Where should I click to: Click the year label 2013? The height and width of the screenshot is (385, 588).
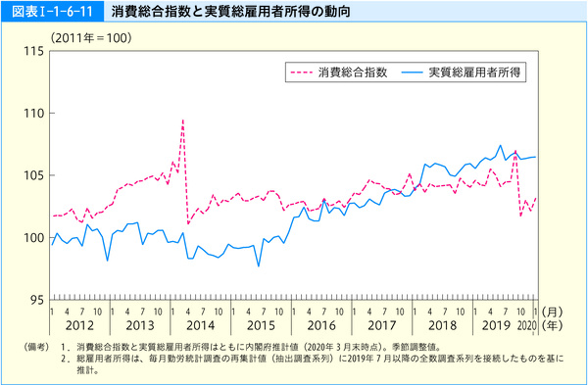(x=140, y=325)
